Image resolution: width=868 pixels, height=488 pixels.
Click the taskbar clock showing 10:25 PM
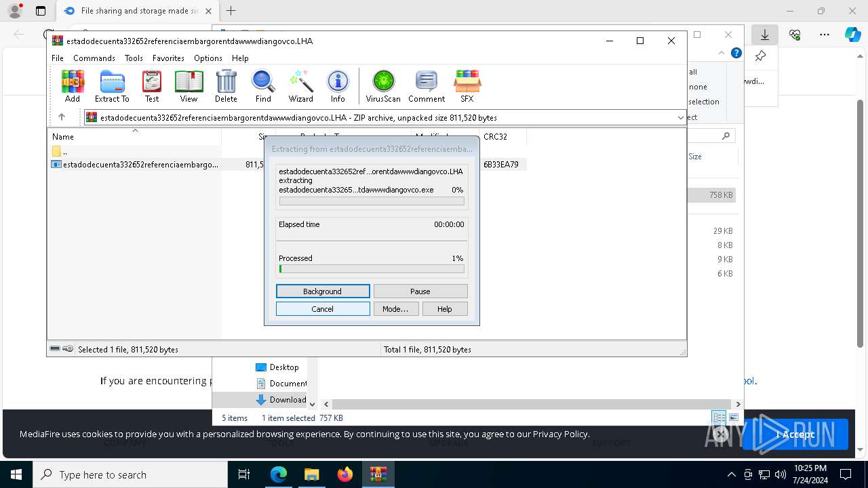click(810, 474)
